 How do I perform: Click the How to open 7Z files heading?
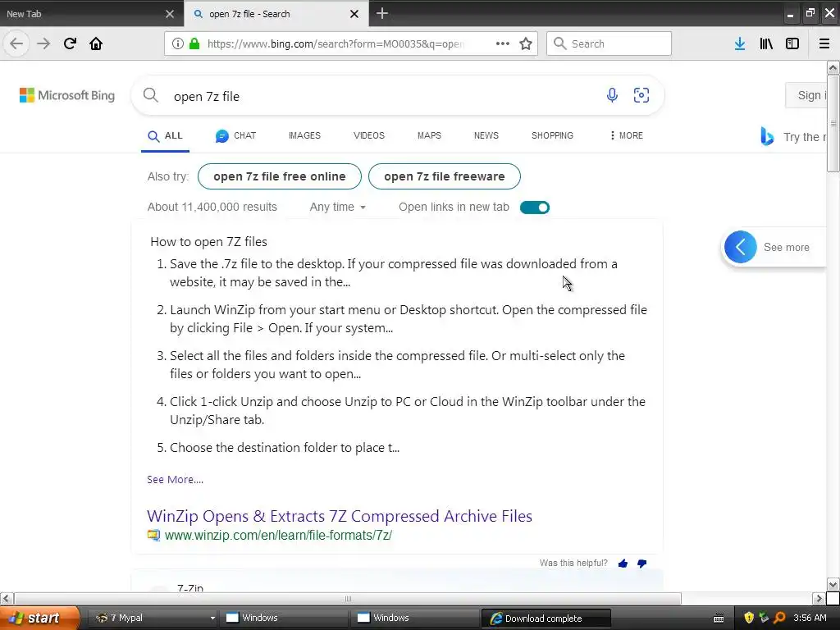click(x=208, y=242)
